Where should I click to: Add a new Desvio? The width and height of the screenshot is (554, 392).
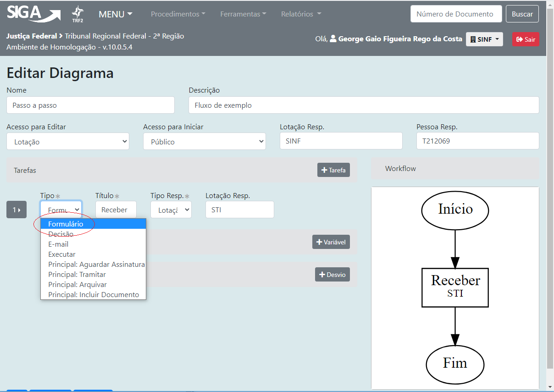pos(332,275)
